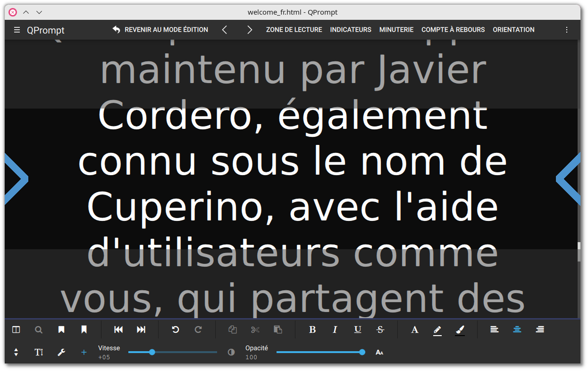
Task: Go to previous marker with left chevron
Action: tap(225, 30)
